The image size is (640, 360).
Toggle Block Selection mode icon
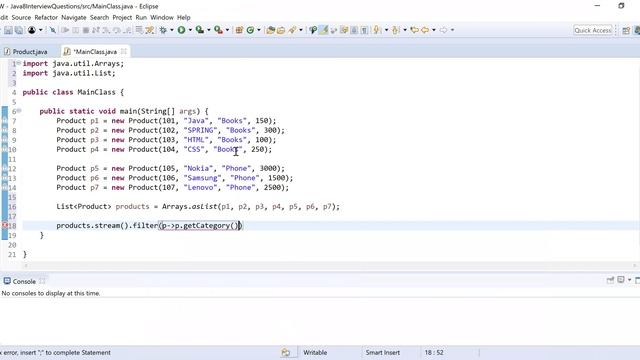[354, 30]
